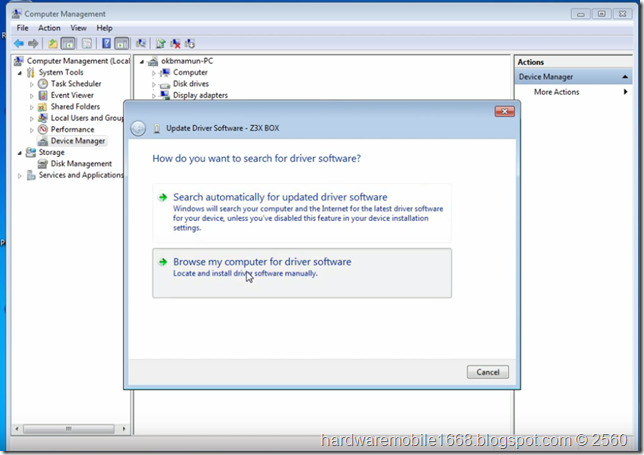Select the Storage tree item

51,152
